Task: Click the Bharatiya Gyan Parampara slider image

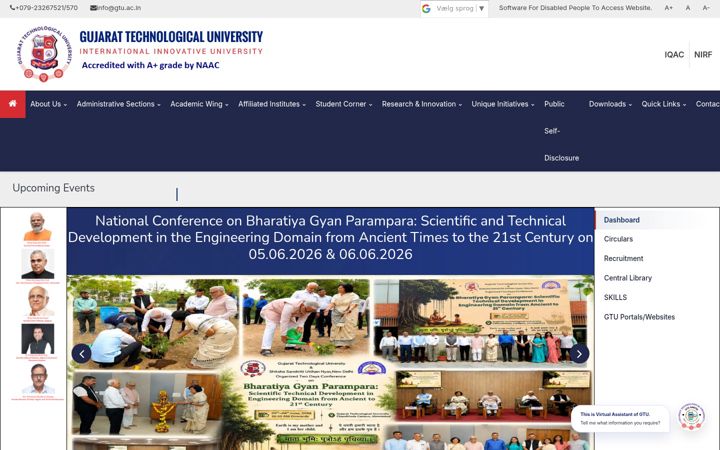Action: click(331, 363)
